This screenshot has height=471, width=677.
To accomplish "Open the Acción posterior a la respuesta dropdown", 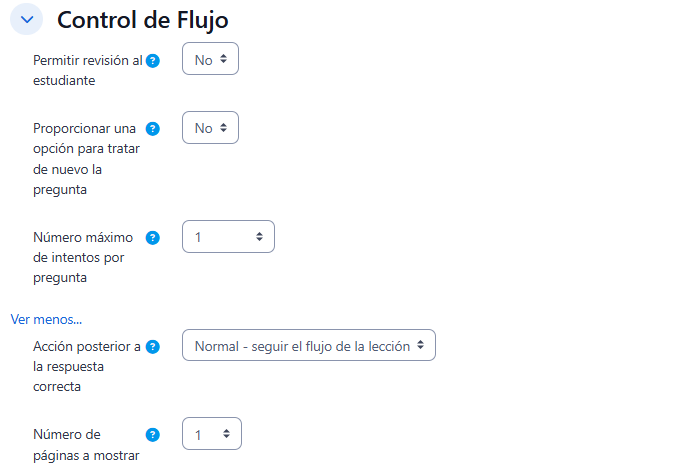I will (x=308, y=346).
